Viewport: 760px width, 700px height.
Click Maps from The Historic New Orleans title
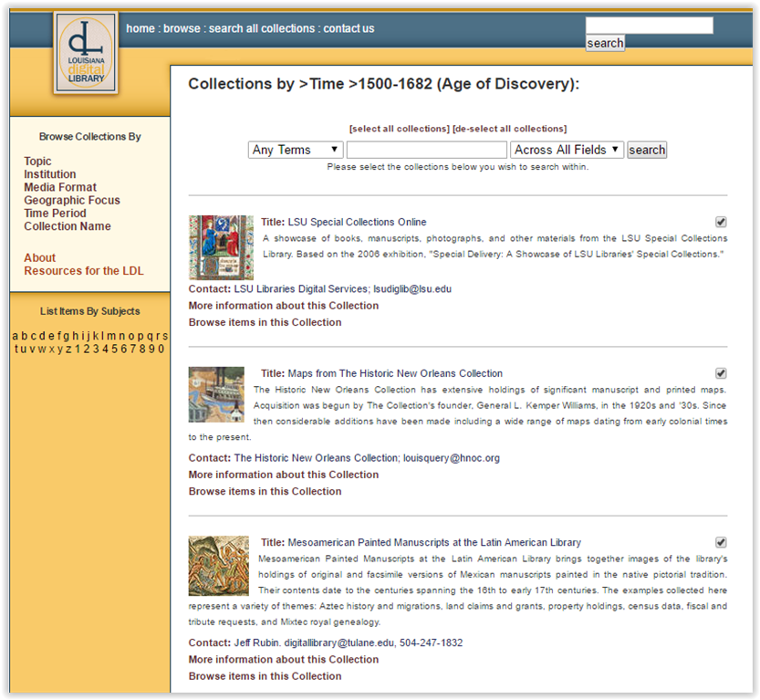395,374
